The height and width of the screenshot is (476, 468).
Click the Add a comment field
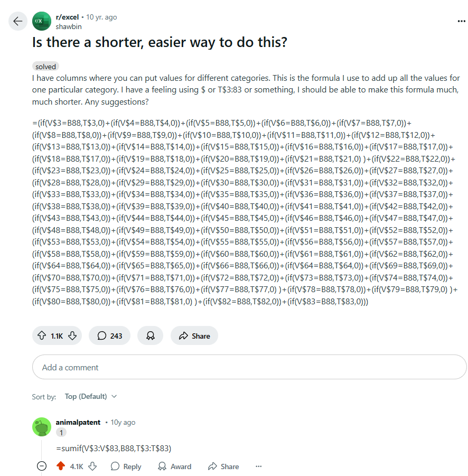tap(249, 367)
